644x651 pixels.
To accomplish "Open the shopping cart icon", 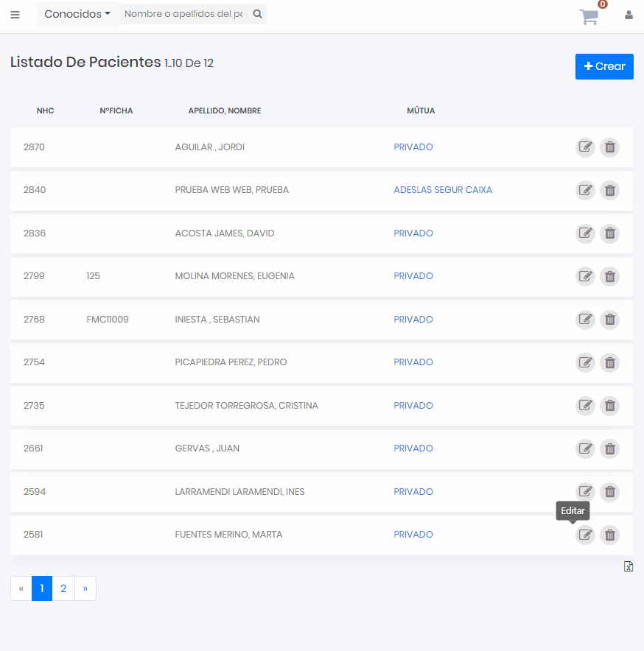I will 589,17.
